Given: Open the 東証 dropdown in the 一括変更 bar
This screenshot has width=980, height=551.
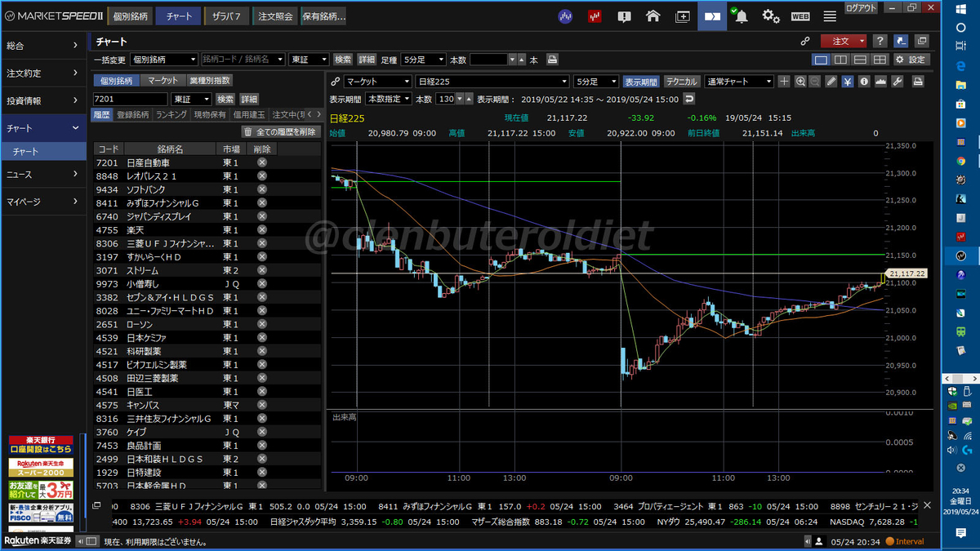Looking at the screenshot, I should click(309, 60).
